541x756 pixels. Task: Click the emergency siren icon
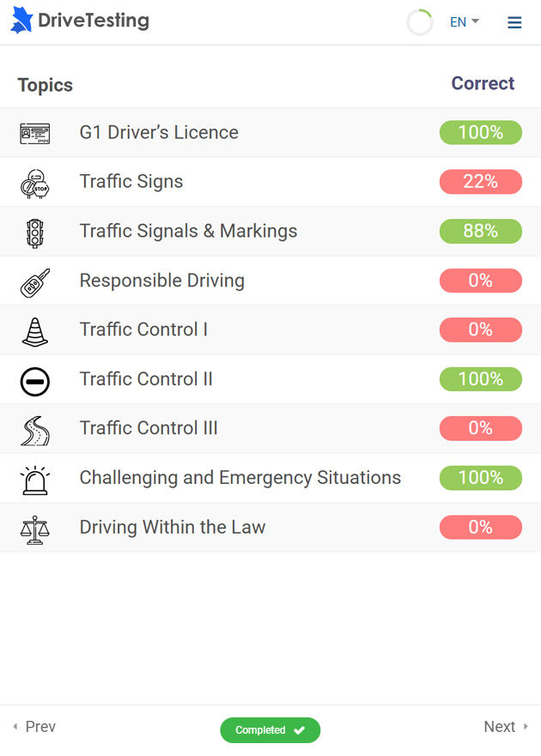click(35, 479)
